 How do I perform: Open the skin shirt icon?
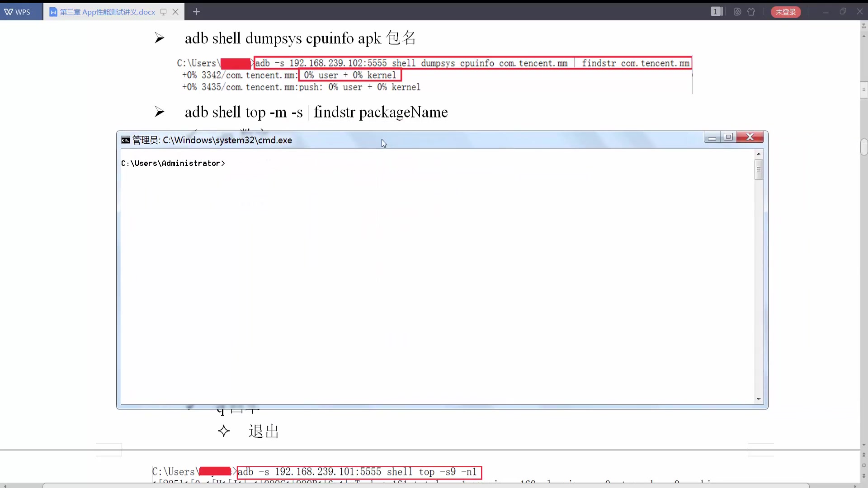[751, 12]
